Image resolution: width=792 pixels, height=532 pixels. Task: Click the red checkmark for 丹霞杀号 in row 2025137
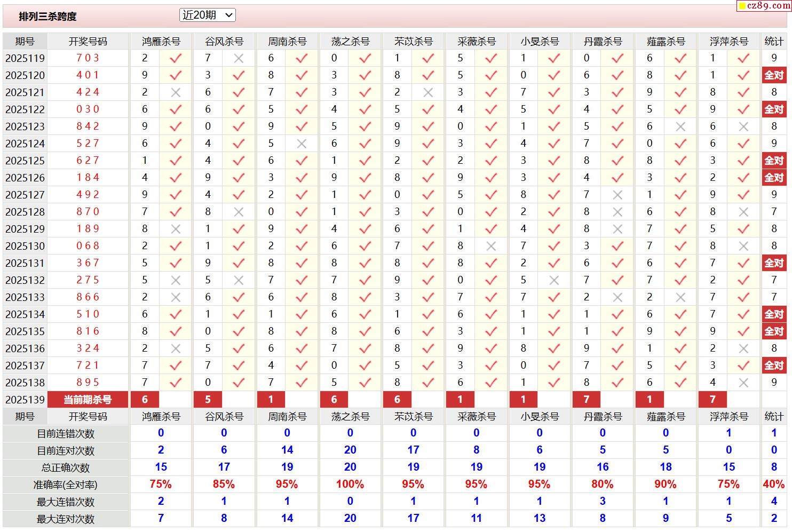(x=617, y=366)
